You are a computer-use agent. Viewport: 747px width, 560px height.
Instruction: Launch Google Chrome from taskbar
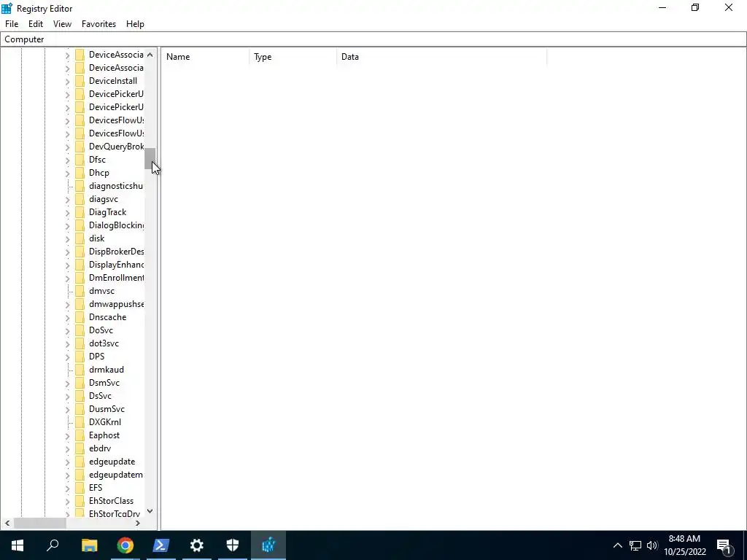click(125, 545)
